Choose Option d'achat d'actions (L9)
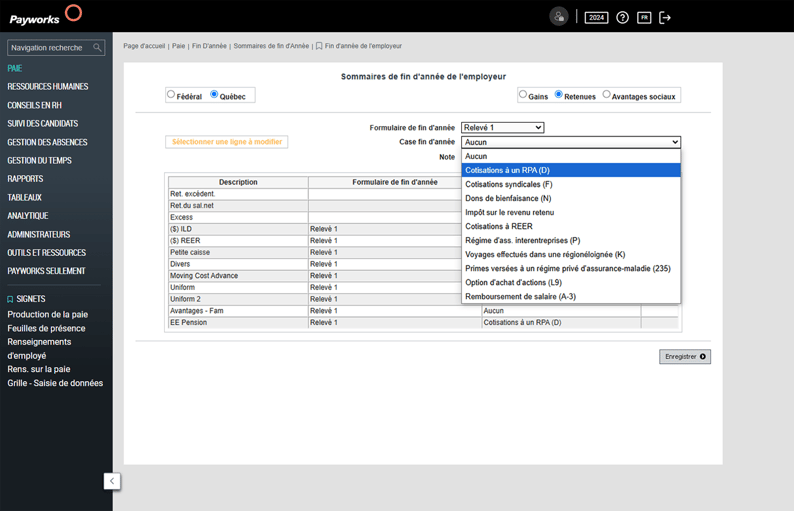Viewport: 794px width, 511px height. 571,283
